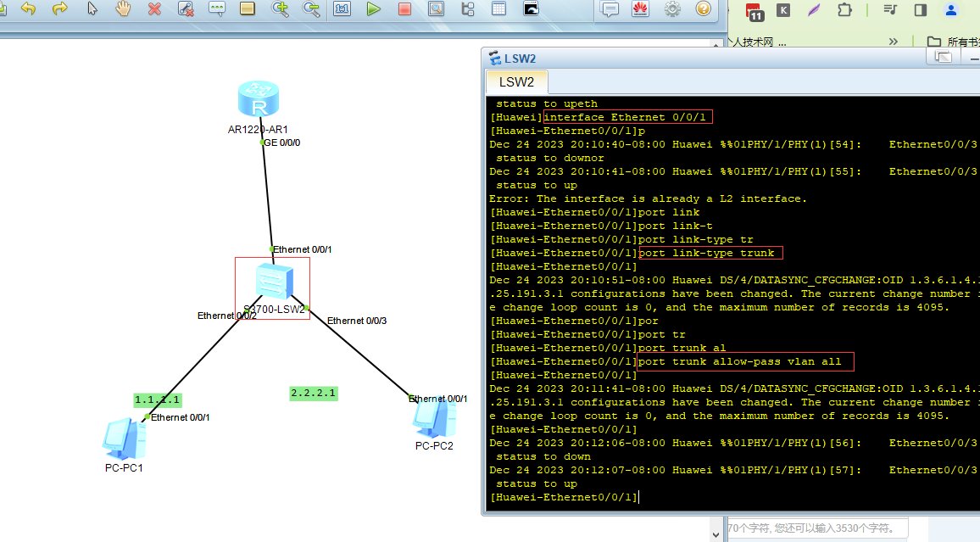Open eNSP help question mark

click(704, 8)
